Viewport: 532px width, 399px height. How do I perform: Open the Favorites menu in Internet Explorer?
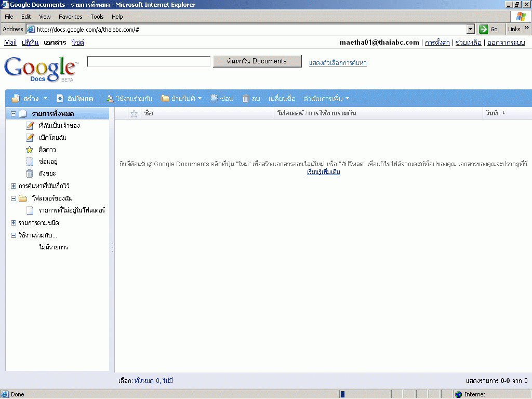coord(70,17)
